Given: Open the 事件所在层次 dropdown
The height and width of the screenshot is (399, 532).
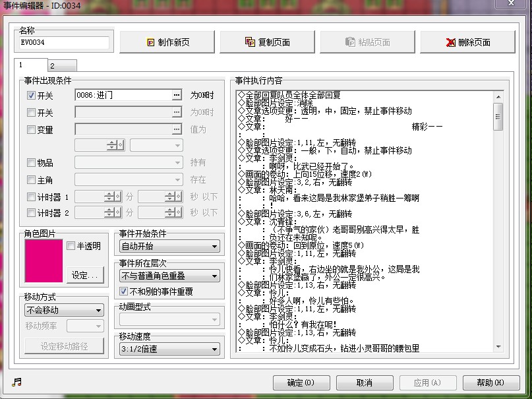Looking at the screenshot, I should 169,276.
